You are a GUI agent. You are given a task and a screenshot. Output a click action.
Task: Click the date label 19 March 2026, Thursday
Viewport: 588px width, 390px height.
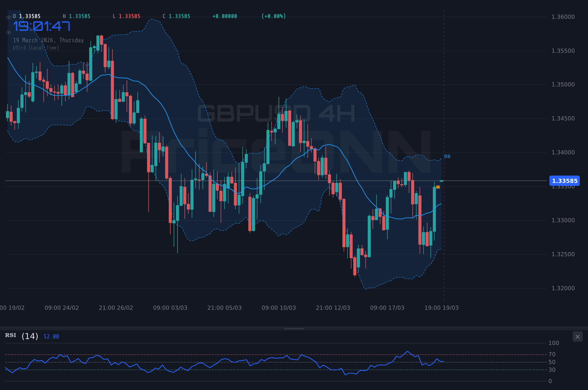[49, 40]
